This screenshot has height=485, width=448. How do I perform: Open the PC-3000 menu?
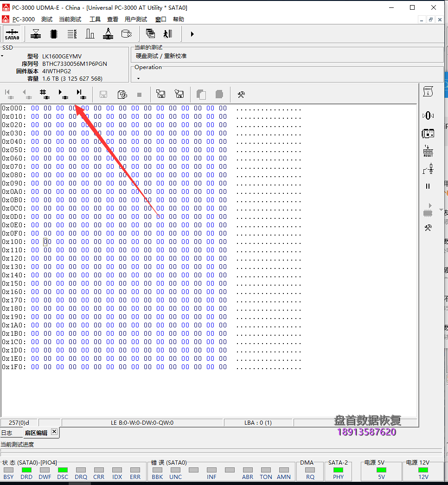[x=24, y=19]
